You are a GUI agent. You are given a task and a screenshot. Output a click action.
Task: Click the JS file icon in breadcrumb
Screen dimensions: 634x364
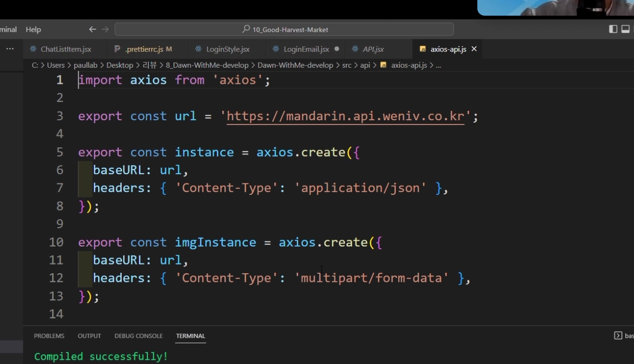tap(383, 65)
